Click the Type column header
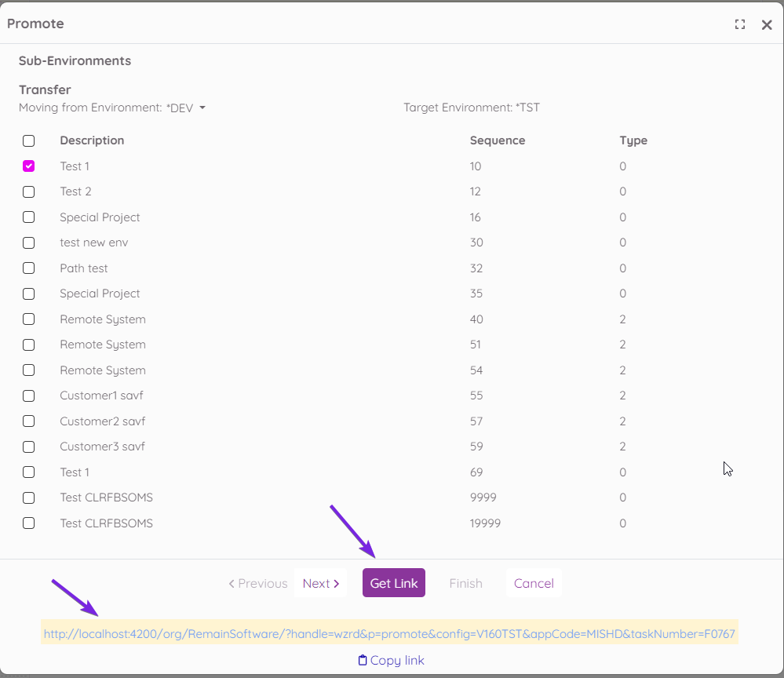 coord(633,140)
